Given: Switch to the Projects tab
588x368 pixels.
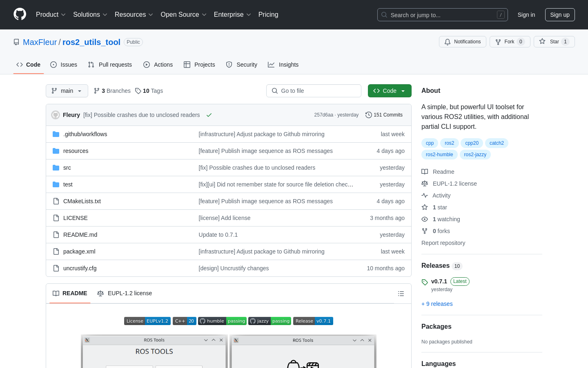Looking at the screenshot, I should coord(199,65).
